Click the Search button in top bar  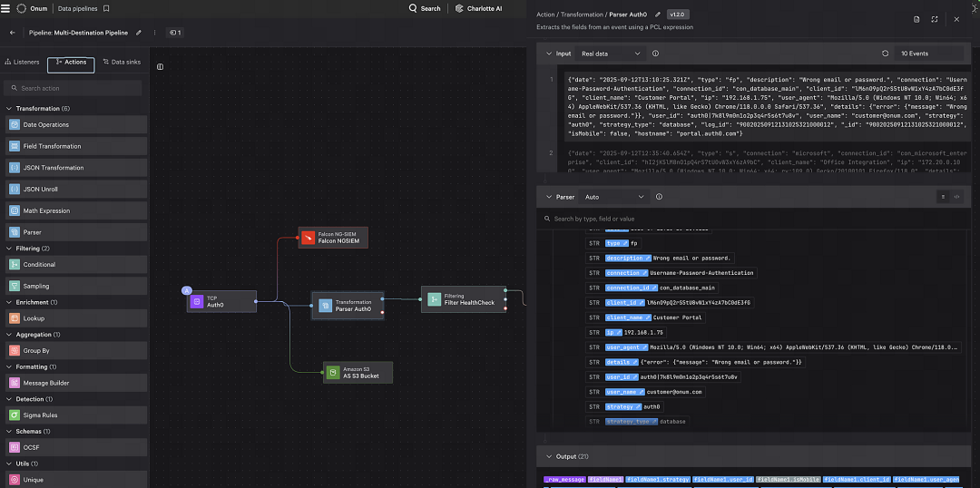click(425, 9)
